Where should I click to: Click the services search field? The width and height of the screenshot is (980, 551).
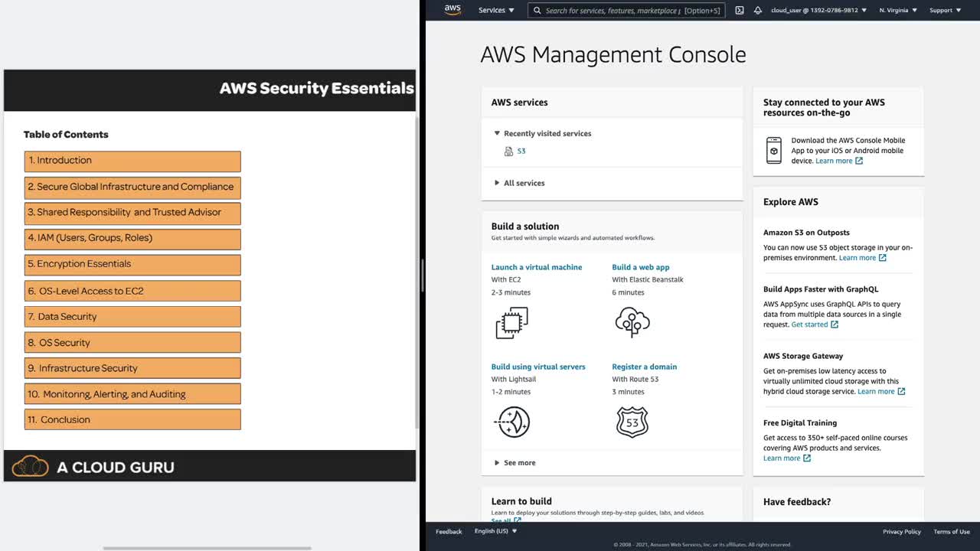click(x=612, y=11)
